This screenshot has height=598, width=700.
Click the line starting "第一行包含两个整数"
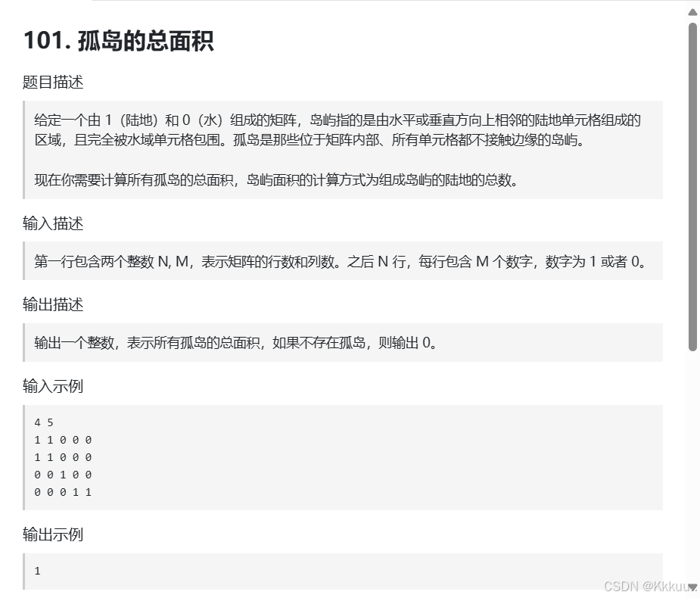coord(341,261)
